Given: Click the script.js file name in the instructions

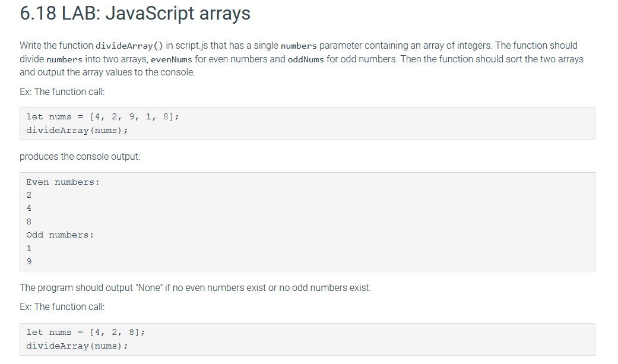Looking at the screenshot, I should (x=194, y=45).
